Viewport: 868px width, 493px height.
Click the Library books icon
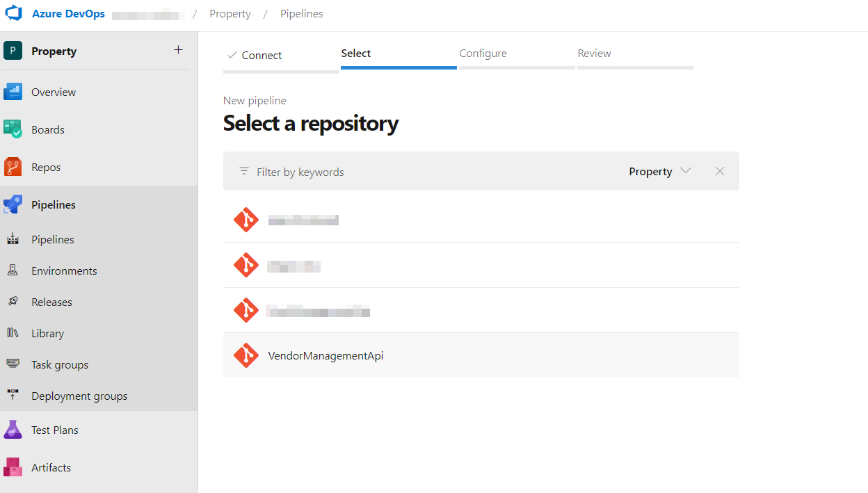click(x=13, y=333)
